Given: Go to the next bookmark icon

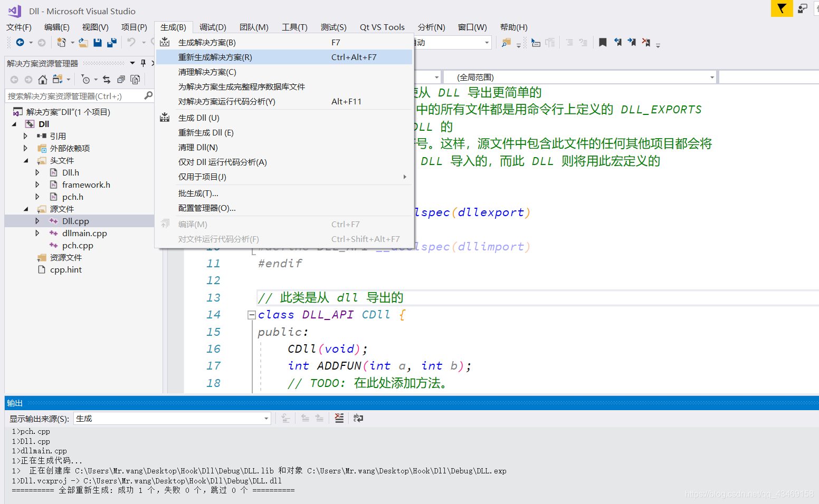Looking at the screenshot, I should pyautogui.click(x=632, y=42).
